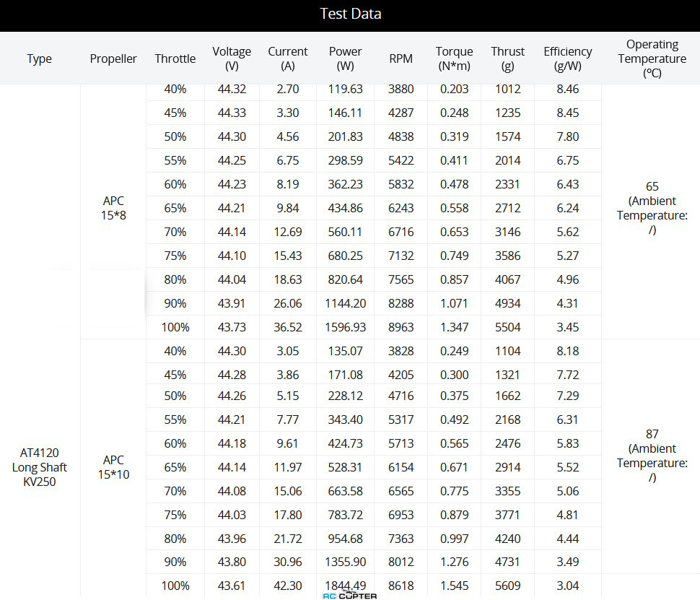
Task: Select the Test Data title bar
Action: [x=350, y=16]
